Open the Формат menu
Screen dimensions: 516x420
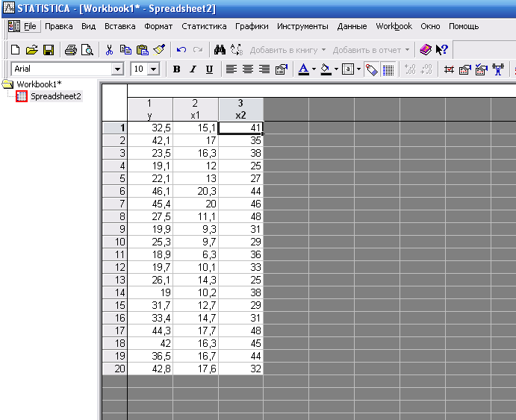pyautogui.click(x=158, y=26)
